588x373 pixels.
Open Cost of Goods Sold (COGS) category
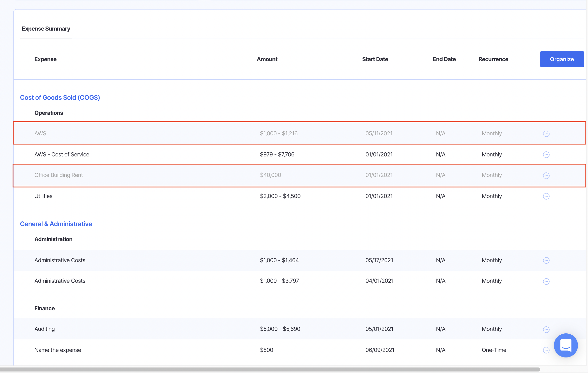tap(60, 98)
